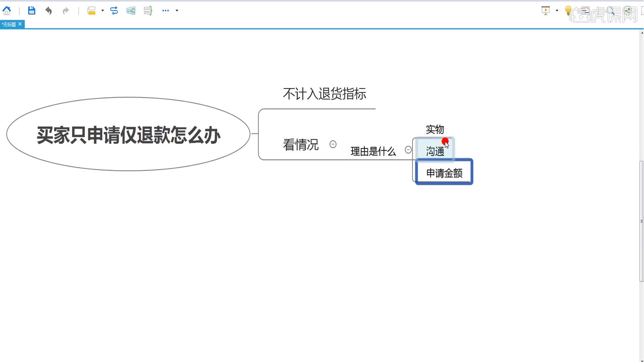Select the 理由是什么 subtopic

point(373,151)
